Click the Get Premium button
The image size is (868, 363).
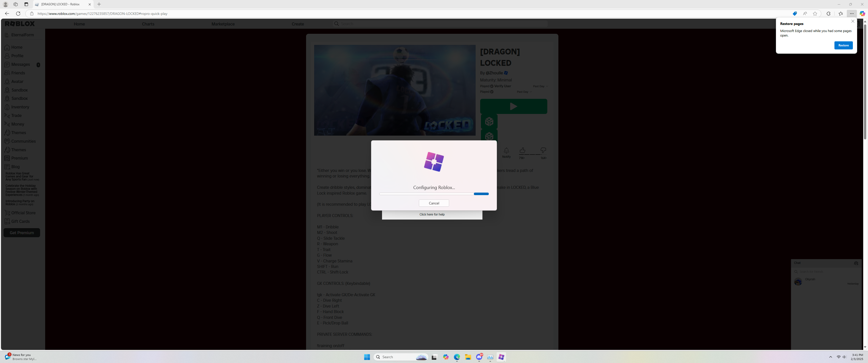click(21, 233)
